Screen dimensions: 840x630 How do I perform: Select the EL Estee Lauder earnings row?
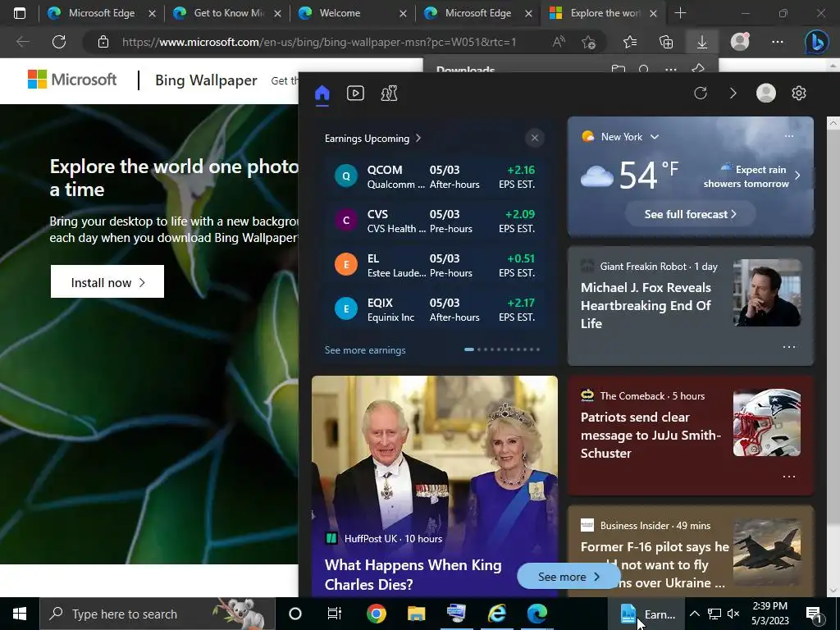pyautogui.click(x=435, y=266)
